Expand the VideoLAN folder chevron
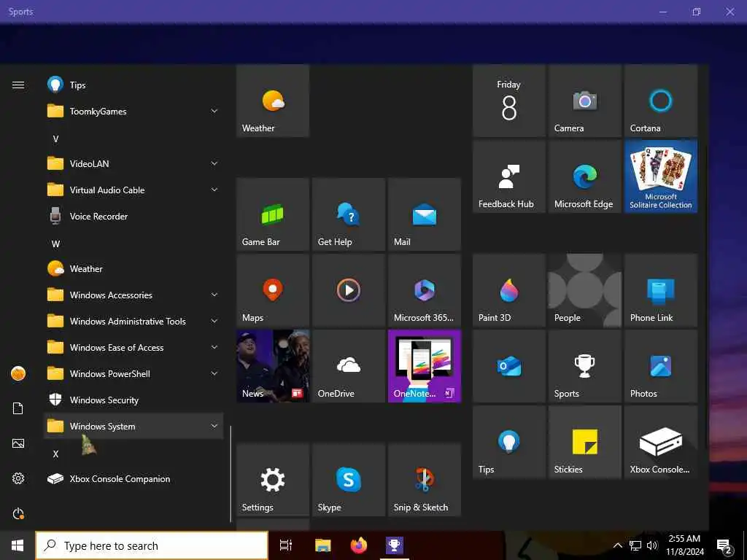747x560 pixels. (x=214, y=163)
